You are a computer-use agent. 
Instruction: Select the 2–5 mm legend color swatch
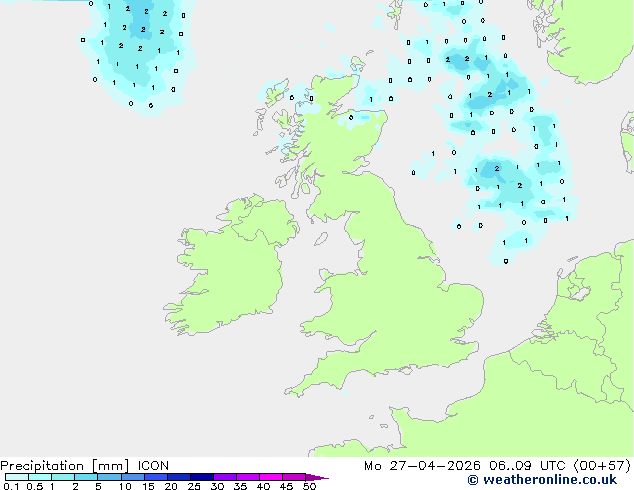point(86,477)
